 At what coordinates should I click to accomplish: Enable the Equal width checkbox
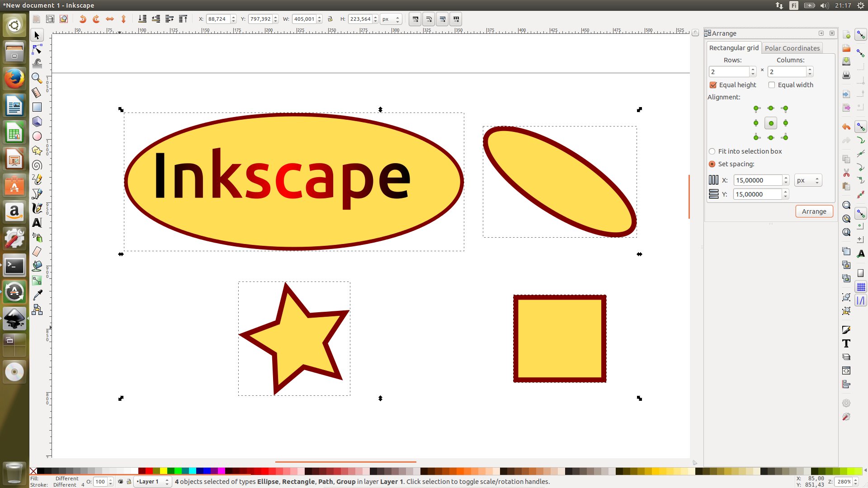coord(772,85)
